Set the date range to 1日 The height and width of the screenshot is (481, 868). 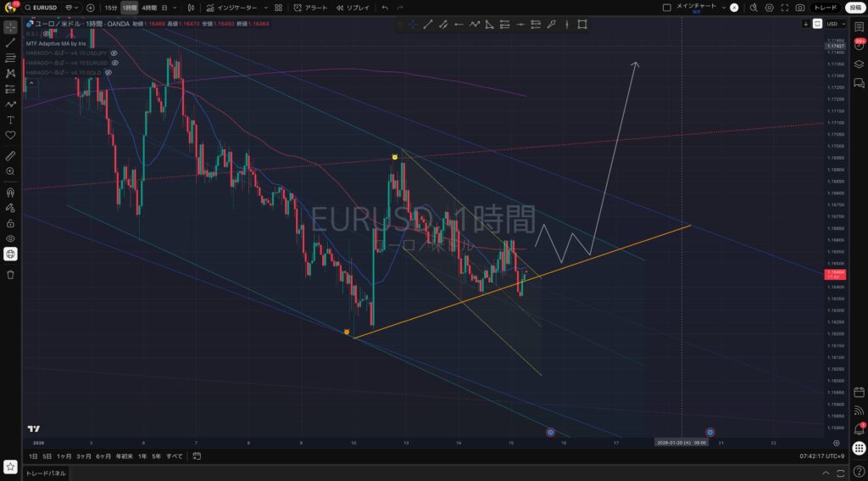[x=33, y=456]
